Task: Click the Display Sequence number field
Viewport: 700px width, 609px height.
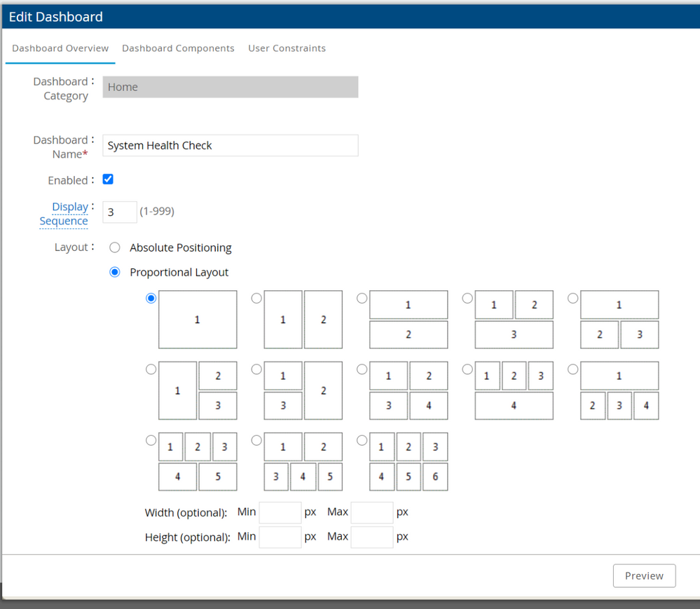Action: [x=120, y=212]
